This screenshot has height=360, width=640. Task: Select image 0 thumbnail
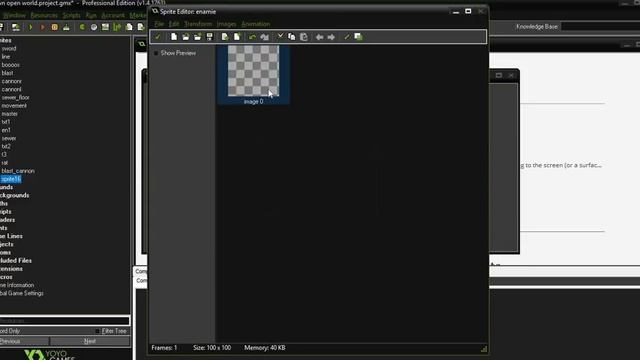[253, 75]
